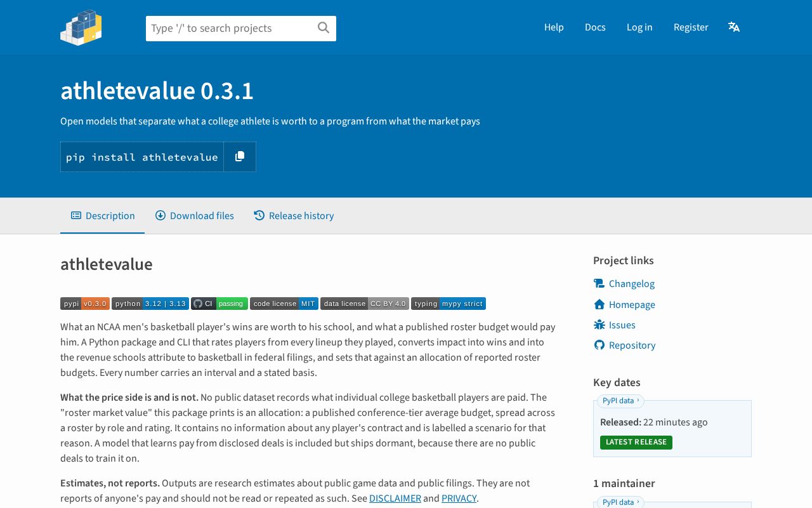Click the pypi v0.3.0 badge

tap(85, 304)
